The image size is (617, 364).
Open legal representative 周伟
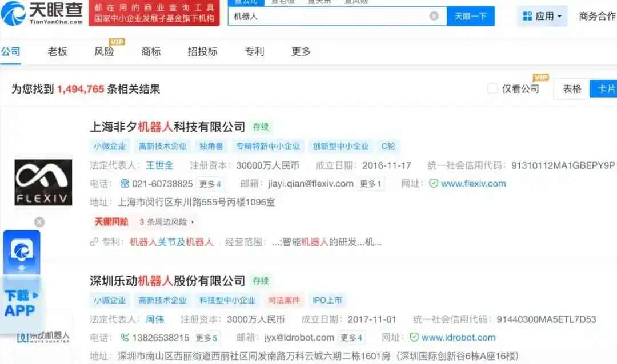[x=155, y=319]
